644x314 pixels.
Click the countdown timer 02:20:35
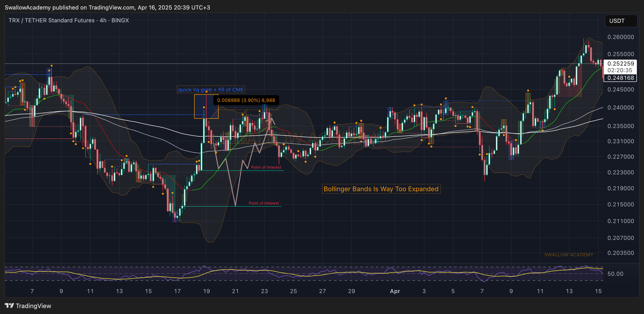point(620,70)
